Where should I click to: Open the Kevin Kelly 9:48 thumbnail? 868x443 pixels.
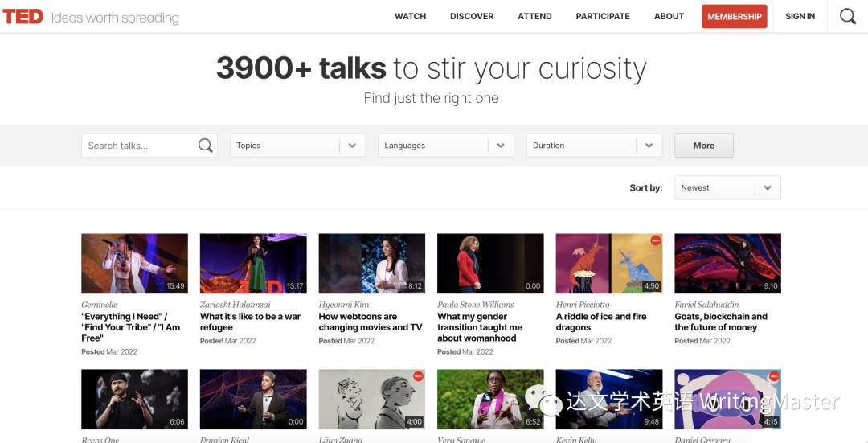coord(609,400)
